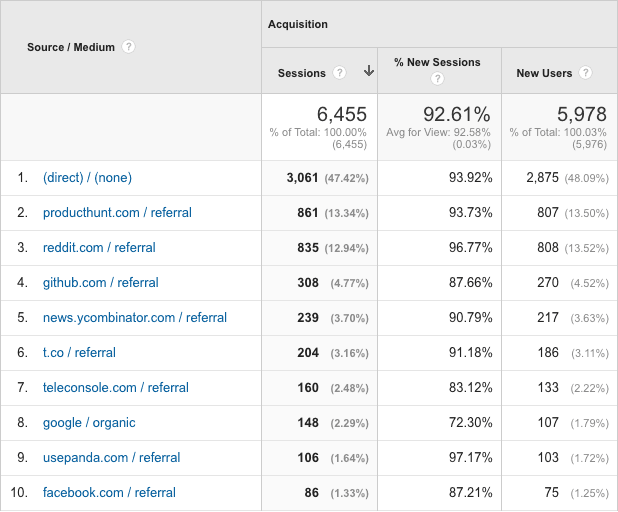Image resolution: width=618 pixels, height=512 pixels.
Task: Click help icon under % New Sessions
Action: click(437, 79)
